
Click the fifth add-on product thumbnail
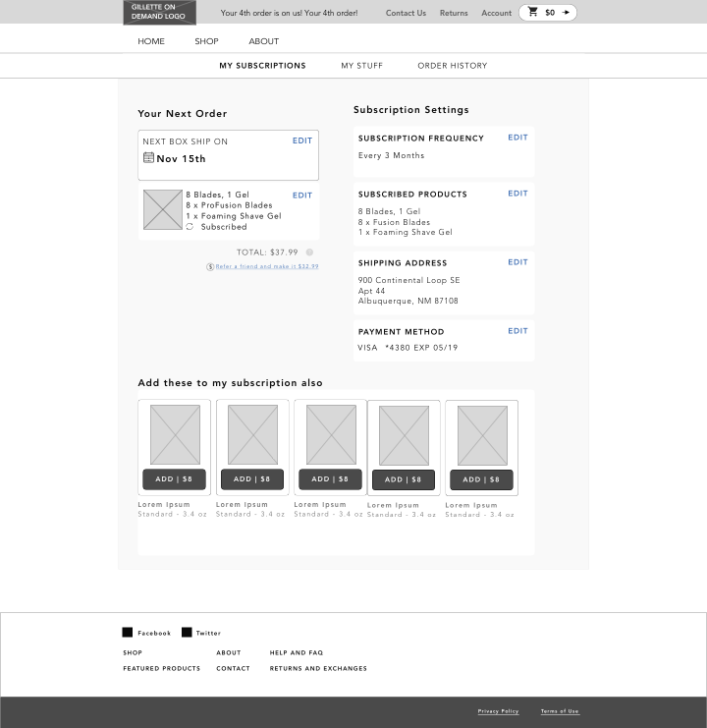(482, 435)
